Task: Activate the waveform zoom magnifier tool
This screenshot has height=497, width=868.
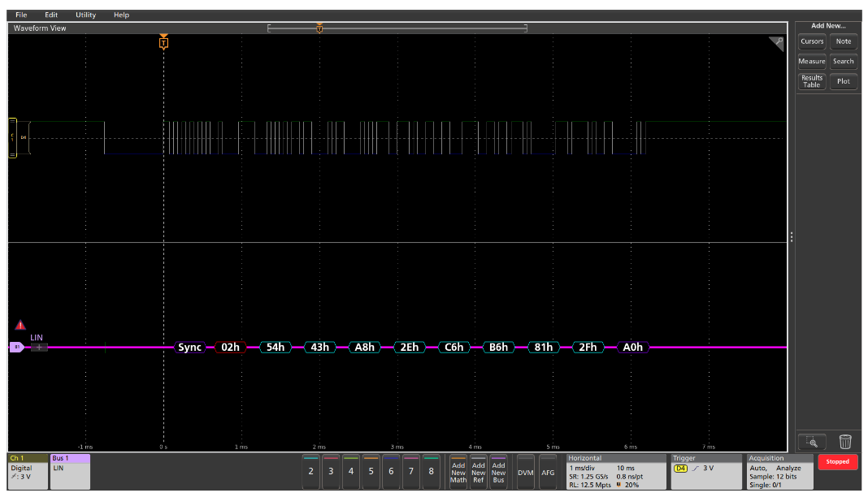Action: point(812,442)
